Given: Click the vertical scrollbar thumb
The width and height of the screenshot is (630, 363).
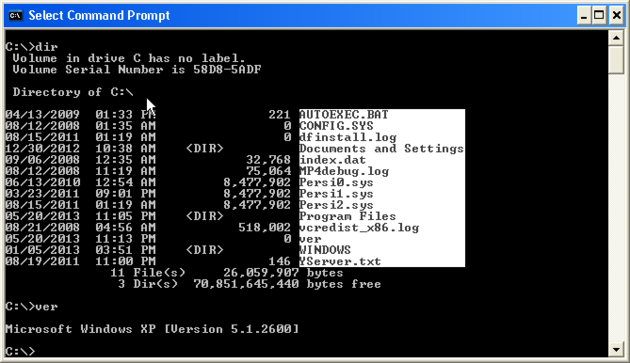Looking at the screenshot, I should point(616,60).
